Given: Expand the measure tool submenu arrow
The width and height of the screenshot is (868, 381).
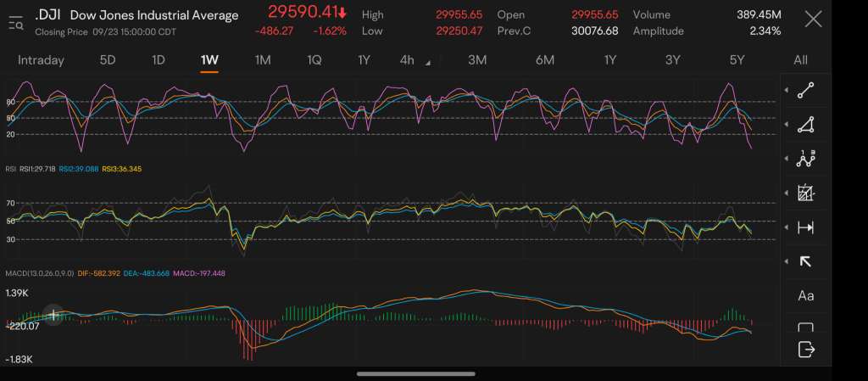Looking at the screenshot, I should 787,227.
